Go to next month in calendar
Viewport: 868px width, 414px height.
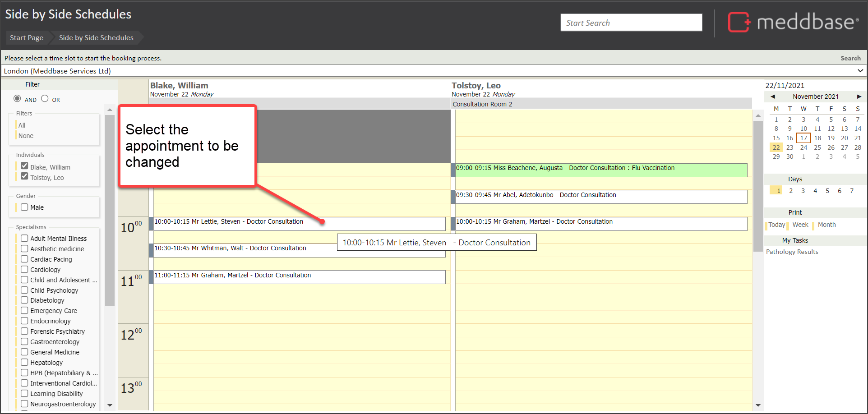point(859,97)
